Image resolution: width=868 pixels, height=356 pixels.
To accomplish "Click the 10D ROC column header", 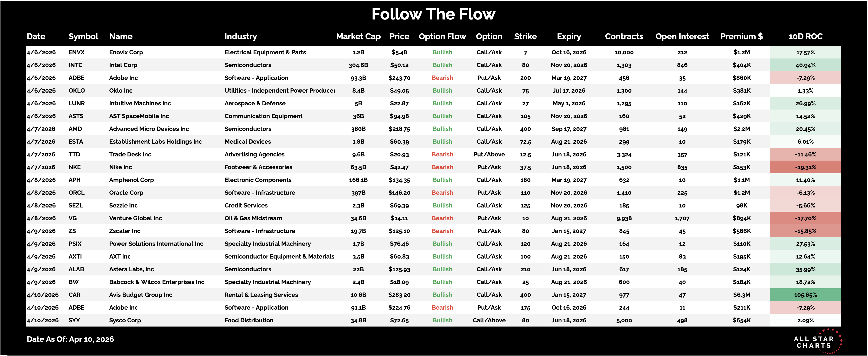I will tap(805, 36).
